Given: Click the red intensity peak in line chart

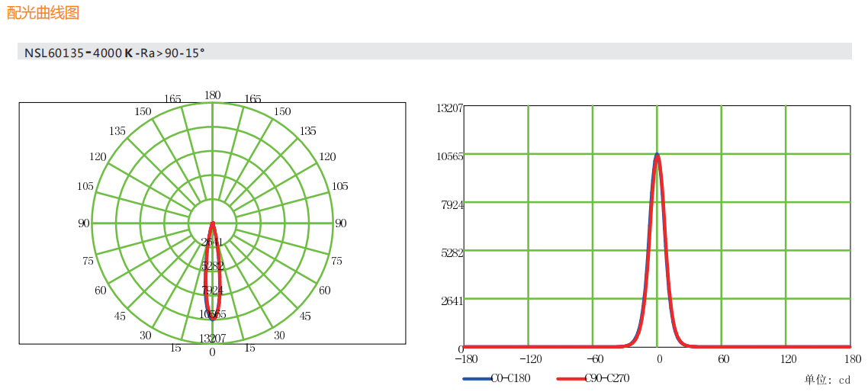Looking at the screenshot, I should click(657, 157).
